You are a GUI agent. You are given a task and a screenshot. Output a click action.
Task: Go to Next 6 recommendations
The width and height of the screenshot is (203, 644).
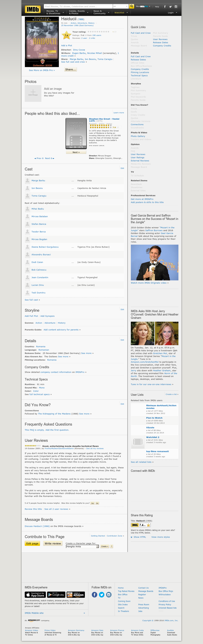click(x=49, y=158)
